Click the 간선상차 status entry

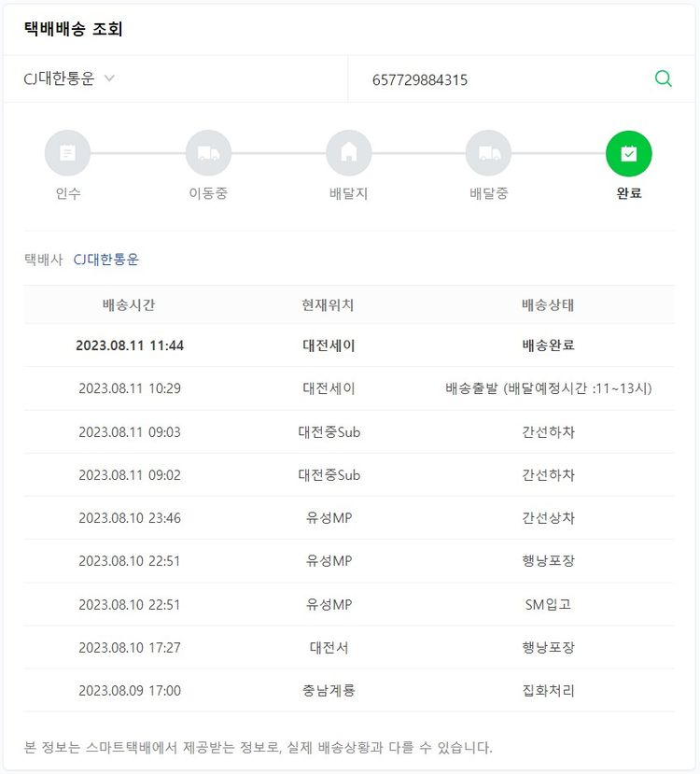click(548, 518)
